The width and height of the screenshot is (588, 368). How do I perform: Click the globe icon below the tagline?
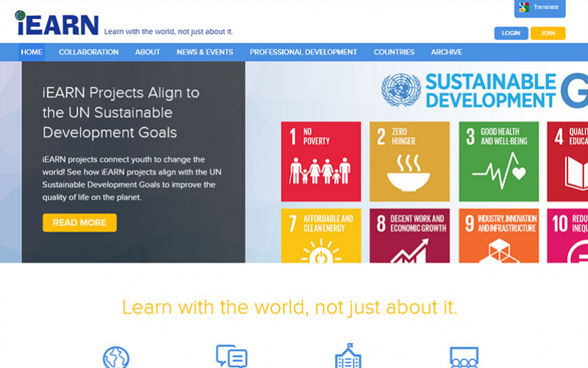click(116, 357)
